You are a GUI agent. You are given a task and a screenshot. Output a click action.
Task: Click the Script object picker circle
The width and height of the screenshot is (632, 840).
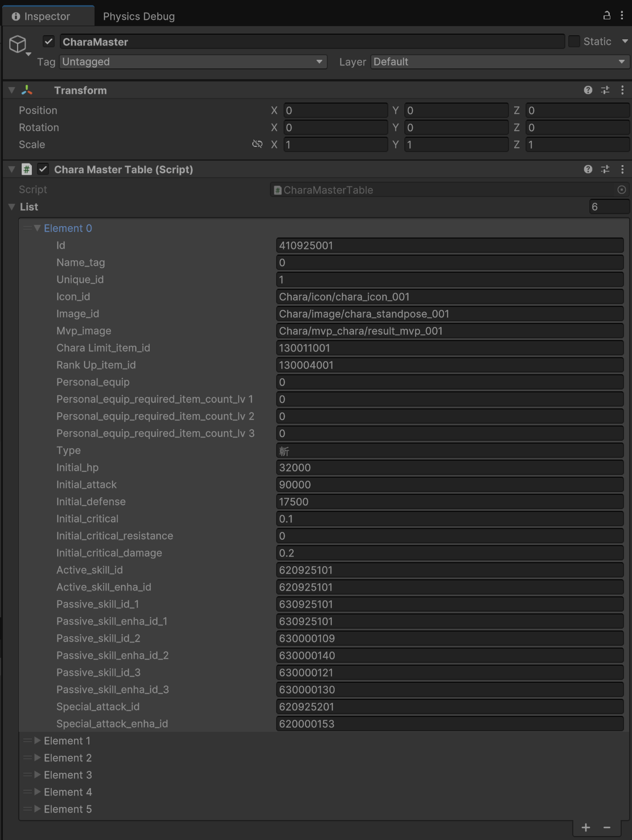[x=622, y=190]
